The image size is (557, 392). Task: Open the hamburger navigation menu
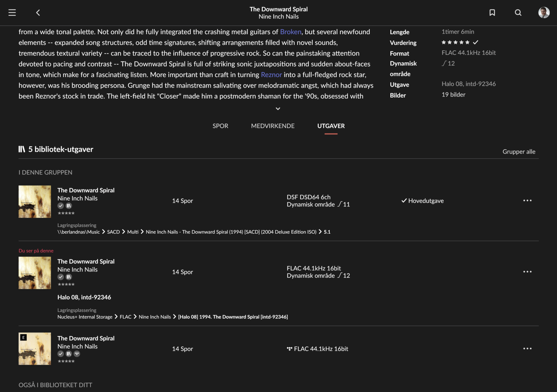[12, 13]
